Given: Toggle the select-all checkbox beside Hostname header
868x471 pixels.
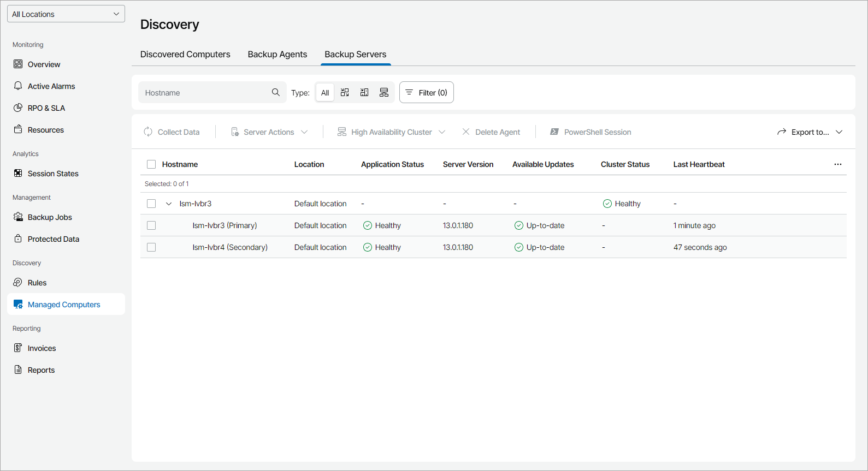Looking at the screenshot, I should pyautogui.click(x=151, y=164).
